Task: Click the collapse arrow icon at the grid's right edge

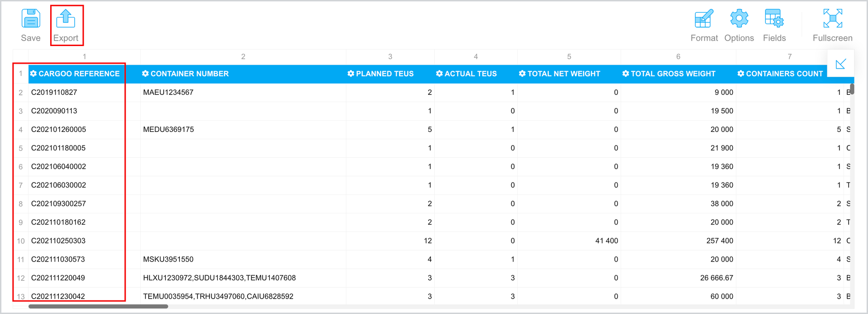Action: click(840, 64)
